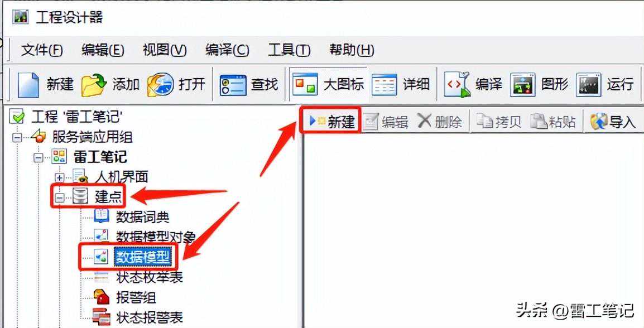Expand the 人机界面 tree node
Image resolution: width=644 pixels, height=328 pixels.
coord(60,177)
